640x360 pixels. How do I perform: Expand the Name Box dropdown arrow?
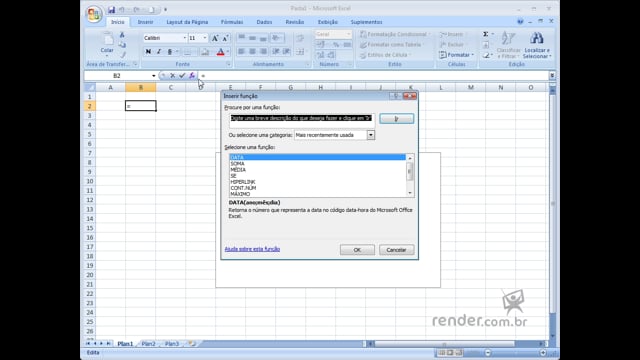click(x=153, y=76)
